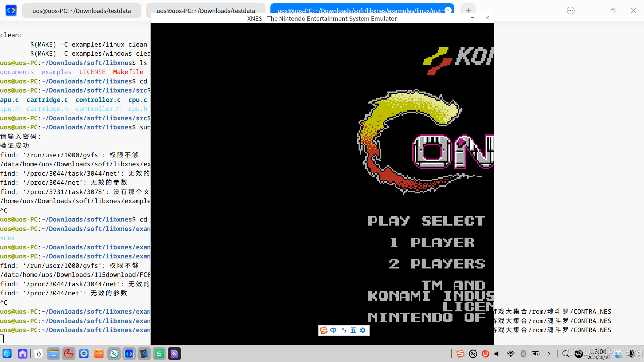This screenshot has height=362, width=644.
Task: Click the calendar icon in the dock
Action: (39, 354)
